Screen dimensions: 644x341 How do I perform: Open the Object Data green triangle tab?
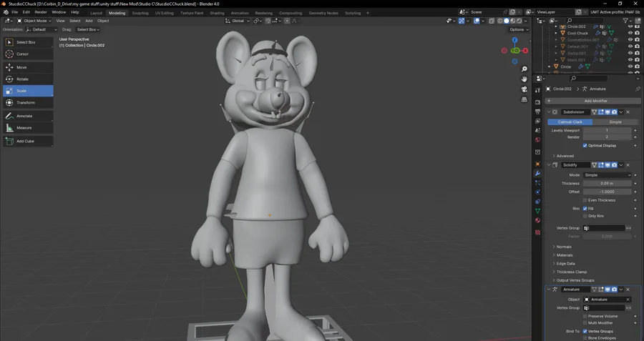[537, 211]
